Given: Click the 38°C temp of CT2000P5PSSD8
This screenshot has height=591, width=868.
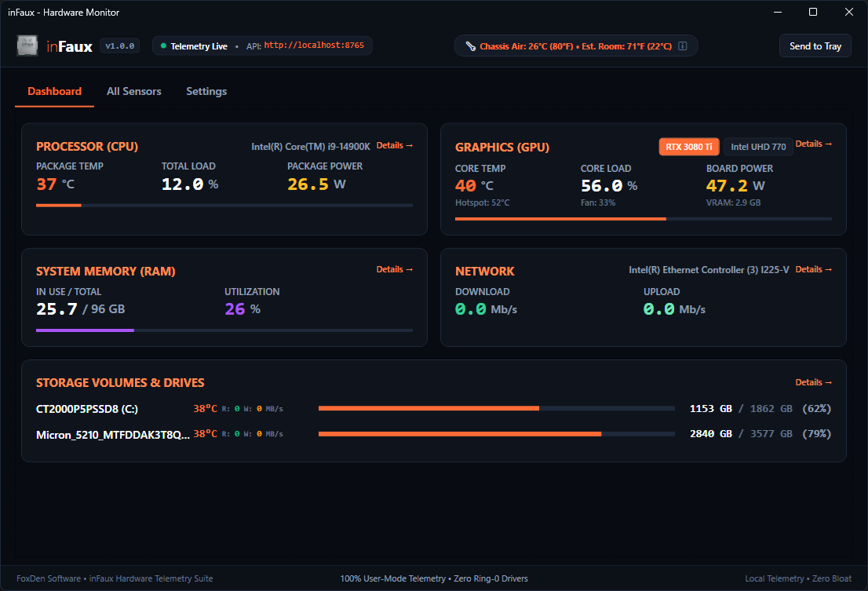Looking at the screenshot, I should [205, 408].
